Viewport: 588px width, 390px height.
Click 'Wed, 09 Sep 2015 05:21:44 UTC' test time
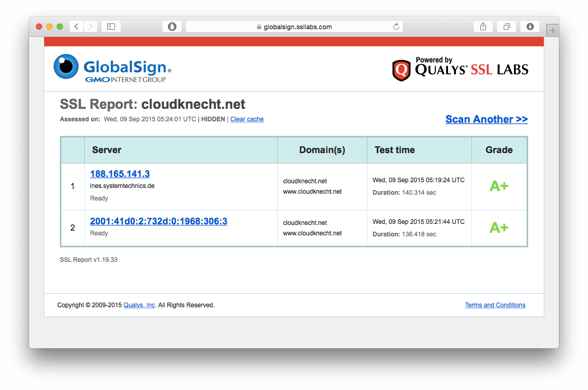point(418,222)
